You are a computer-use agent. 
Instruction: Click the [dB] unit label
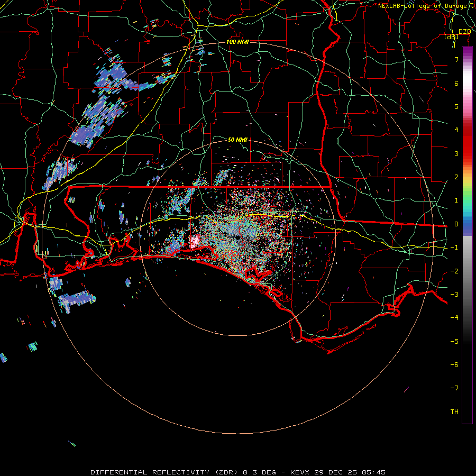coord(452,37)
